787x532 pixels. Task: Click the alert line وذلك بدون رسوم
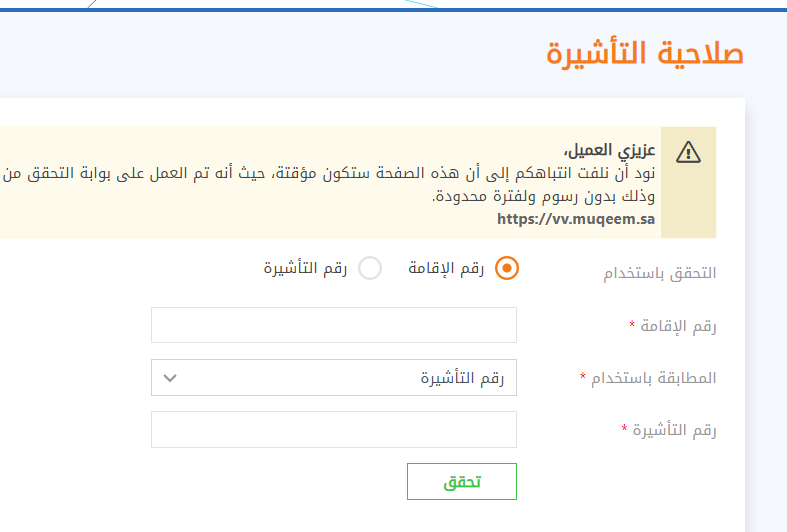(x=544, y=196)
